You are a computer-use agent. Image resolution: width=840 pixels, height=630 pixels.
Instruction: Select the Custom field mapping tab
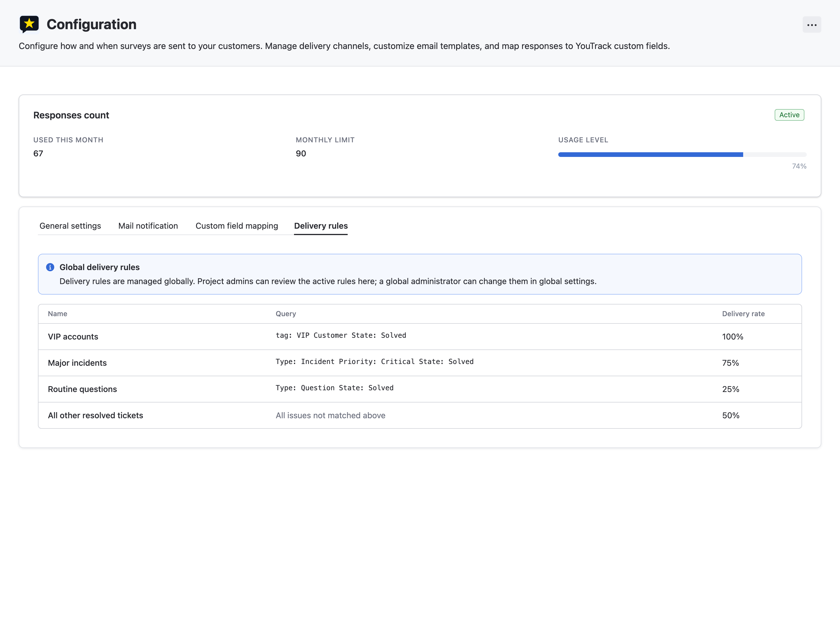click(237, 226)
